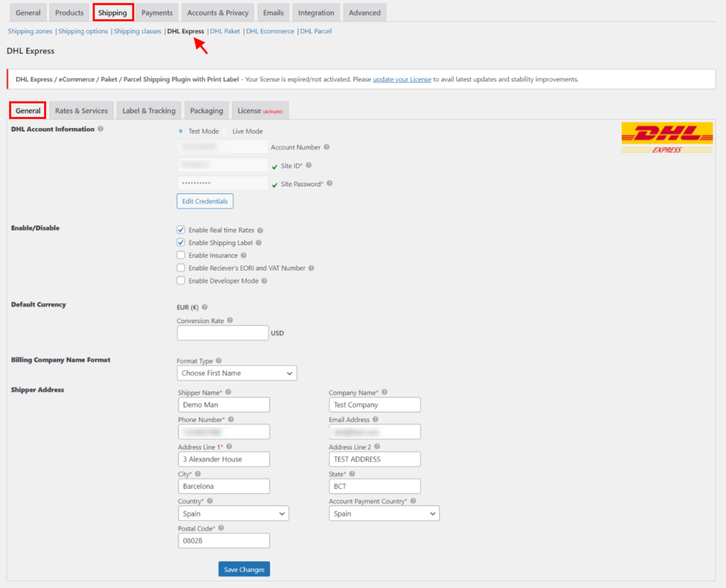Click help icon next to EUR (€) currency
Screen dimensions: 726x588
click(x=205, y=307)
